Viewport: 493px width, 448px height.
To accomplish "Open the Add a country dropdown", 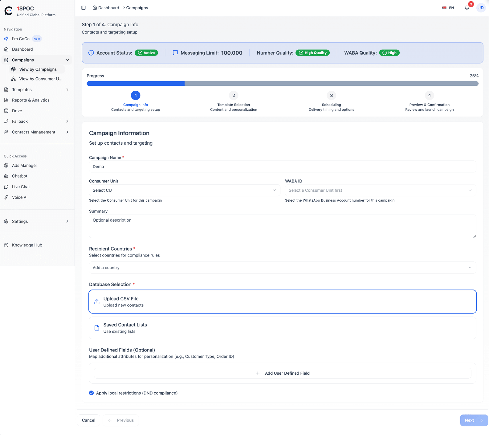I will coord(283,268).
